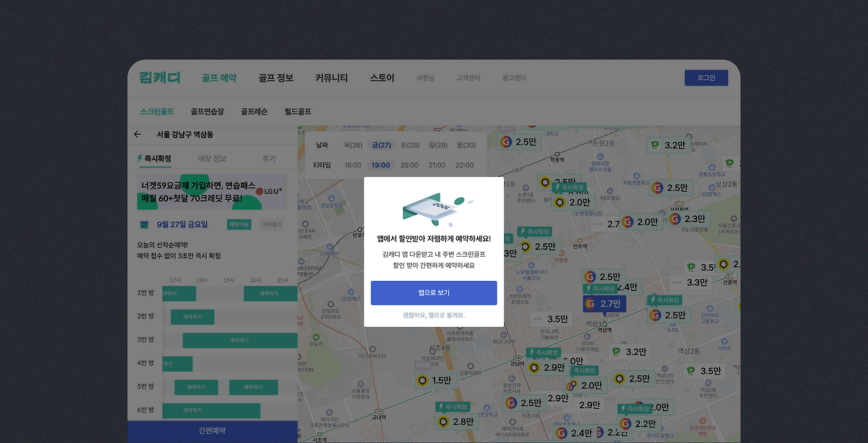This screenshot has width=868, height=443.
Task: Dismiss with 괜찮아요, 웹으로 볼게요 link
Action: [x=434, y=315]
